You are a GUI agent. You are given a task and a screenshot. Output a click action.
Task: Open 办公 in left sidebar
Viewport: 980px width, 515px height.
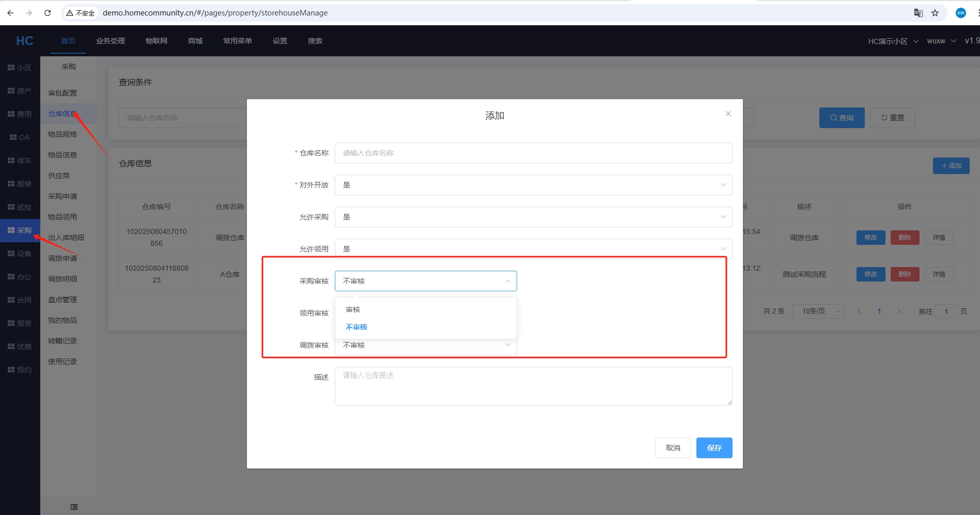[20, 277]
